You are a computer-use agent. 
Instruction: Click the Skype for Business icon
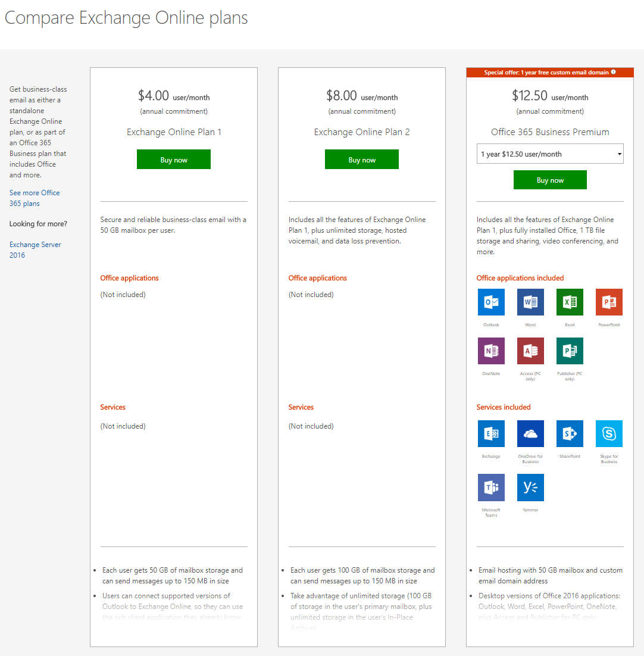point(609,434)
